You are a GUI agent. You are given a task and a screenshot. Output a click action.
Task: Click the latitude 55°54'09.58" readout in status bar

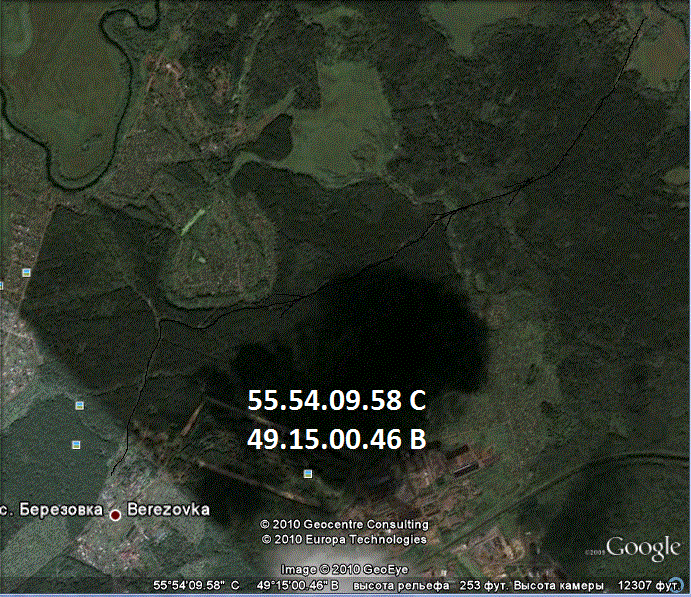tap(195, 586)
